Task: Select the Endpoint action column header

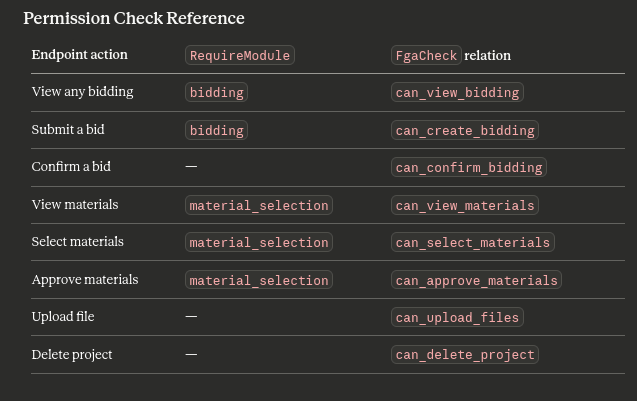Action: [80, 54]
